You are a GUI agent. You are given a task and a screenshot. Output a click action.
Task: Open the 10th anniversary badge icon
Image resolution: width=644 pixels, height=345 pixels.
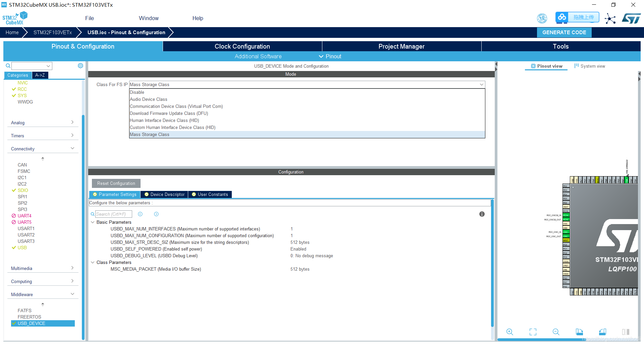[542, 18]
